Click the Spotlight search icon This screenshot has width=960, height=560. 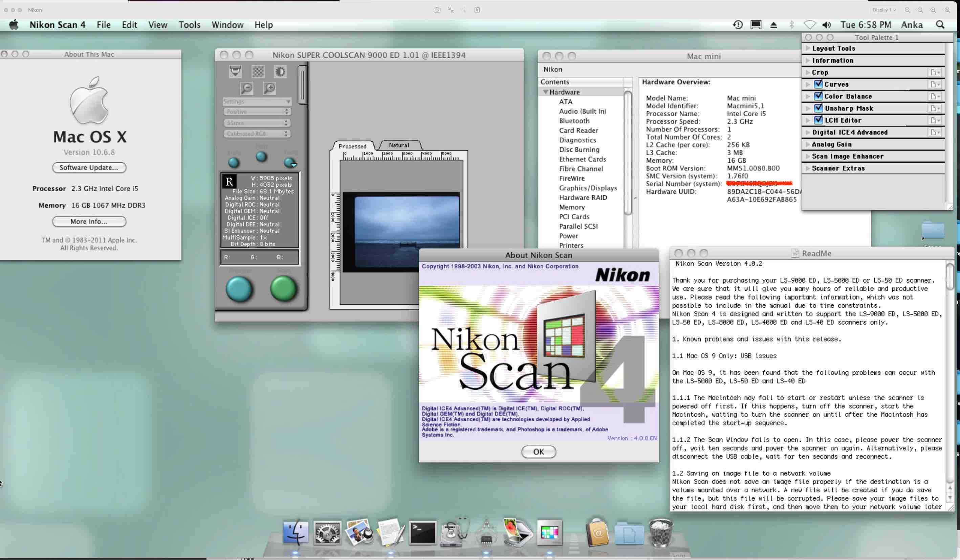point(940,25)
